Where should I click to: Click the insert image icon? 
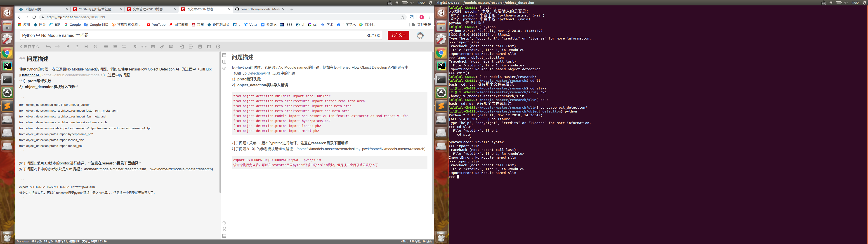coord(171,47)
